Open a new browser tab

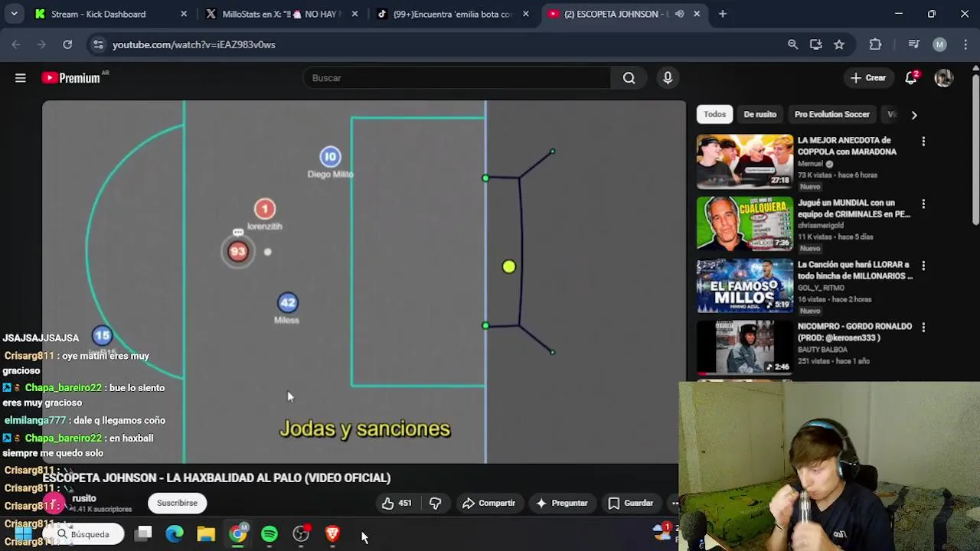(723, 14)
